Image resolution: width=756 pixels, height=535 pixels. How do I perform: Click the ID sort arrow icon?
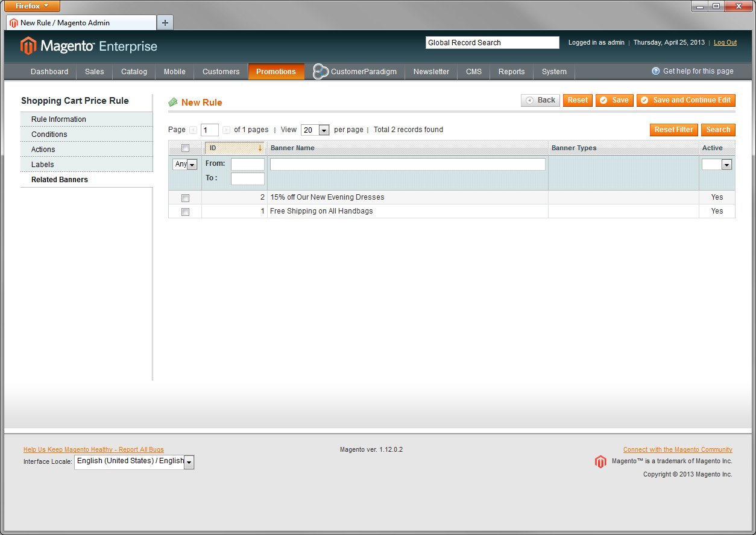pos(260,148)
